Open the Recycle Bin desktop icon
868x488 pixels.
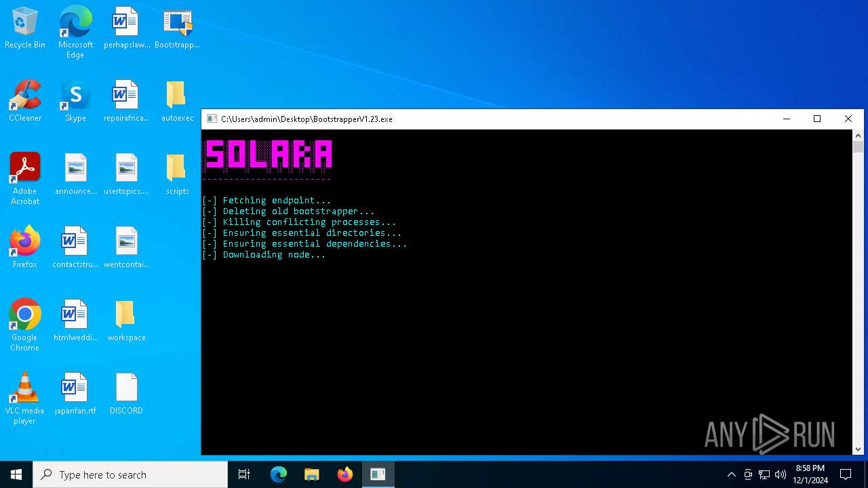pyautogui.click(x=25, y=28)
